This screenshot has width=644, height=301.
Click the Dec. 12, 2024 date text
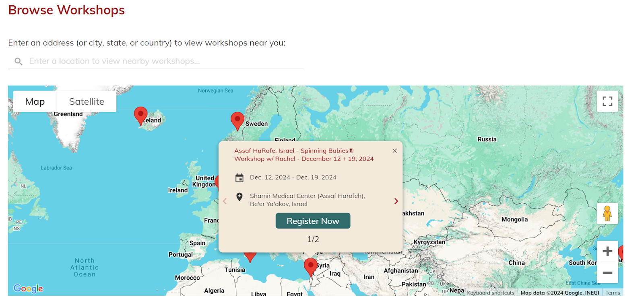(293, 177)
